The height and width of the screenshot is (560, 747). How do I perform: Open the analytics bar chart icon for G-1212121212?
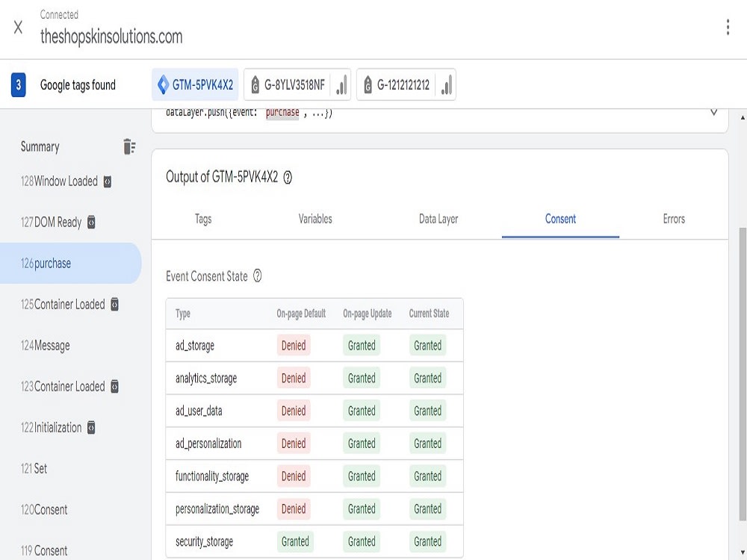pos(447,85)
